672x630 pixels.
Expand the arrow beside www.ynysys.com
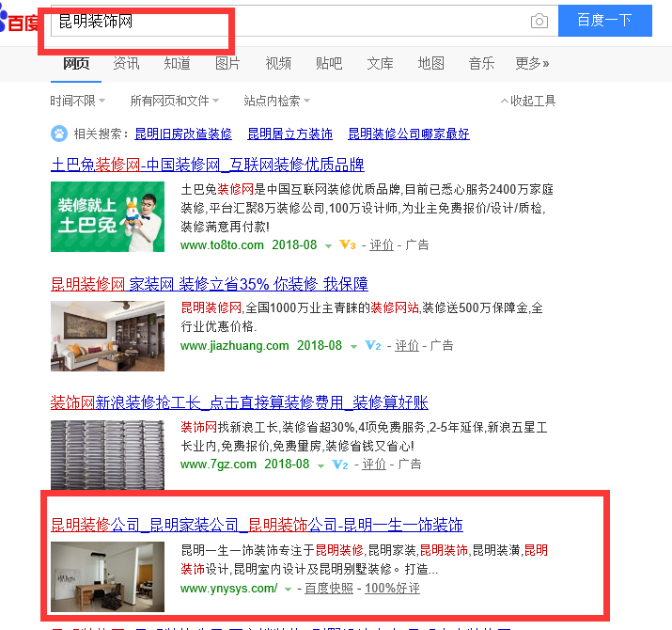tap(288, 590)
